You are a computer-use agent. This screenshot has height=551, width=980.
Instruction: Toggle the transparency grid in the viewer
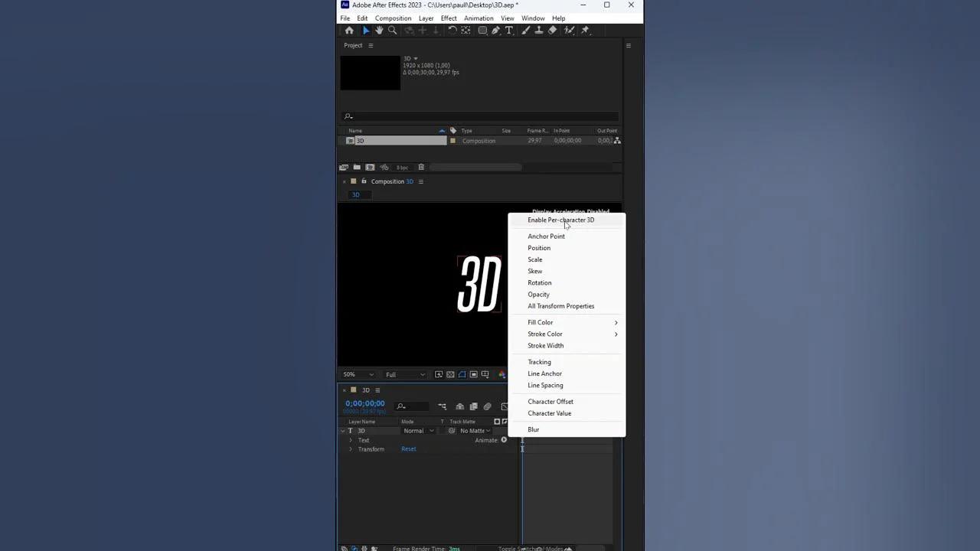450,375
